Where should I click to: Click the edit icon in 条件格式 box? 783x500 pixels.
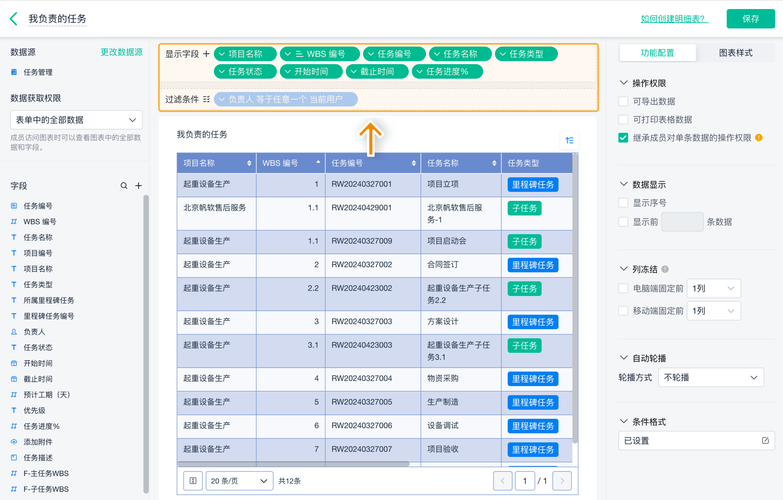[x=765, y=441]
